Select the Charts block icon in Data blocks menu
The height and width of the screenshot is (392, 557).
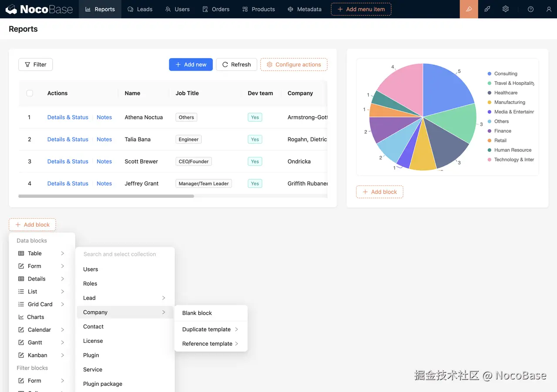pyautogui.click(x=20, y=317)
